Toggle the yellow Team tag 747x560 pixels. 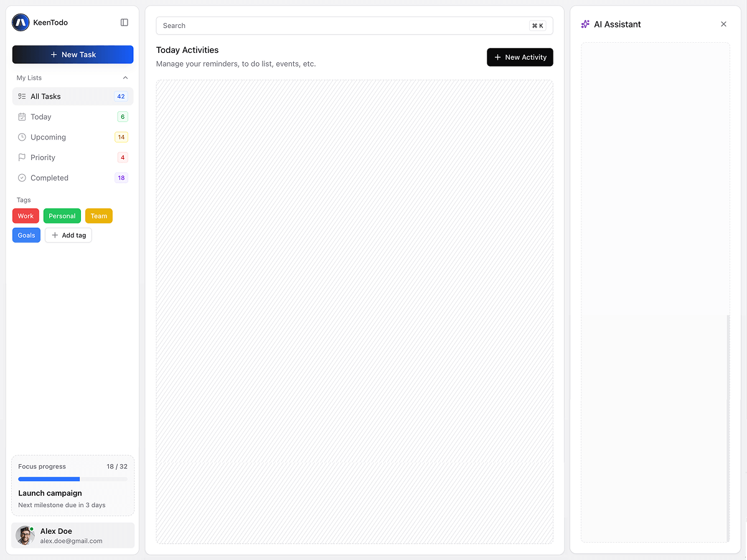(x=99, y=216)
